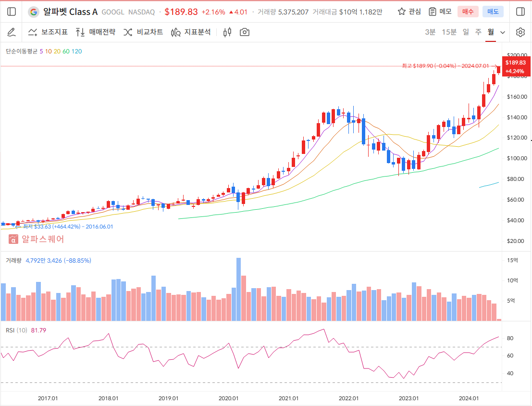Click the 최고 $189.90 high annotation
Screen dimensions: 532x406
[x=445, y=66]
